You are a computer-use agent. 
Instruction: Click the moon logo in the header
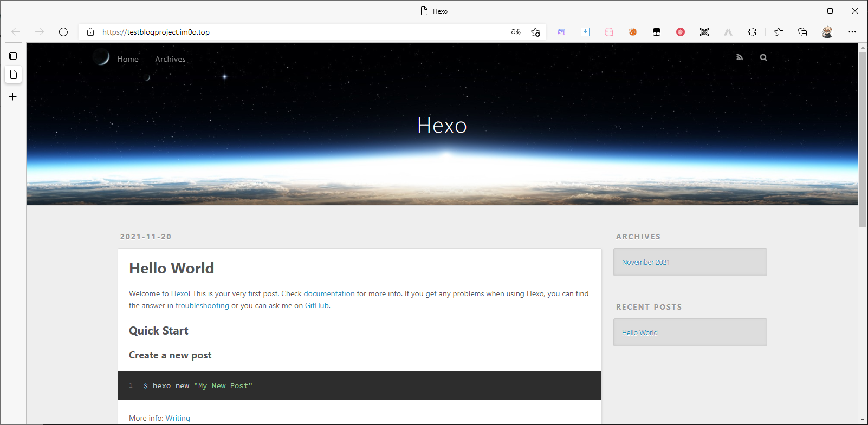point(101,56)
